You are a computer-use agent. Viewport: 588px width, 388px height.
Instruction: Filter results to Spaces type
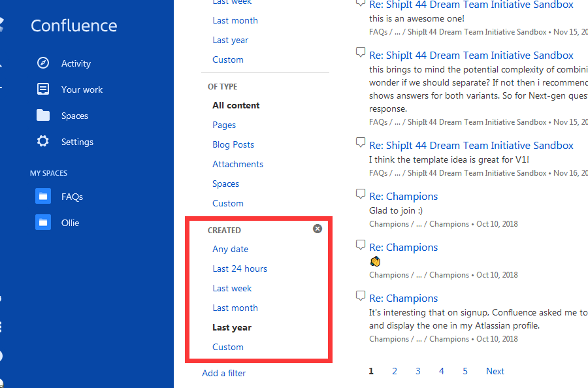pyautogui.click(x=226, y=184)
